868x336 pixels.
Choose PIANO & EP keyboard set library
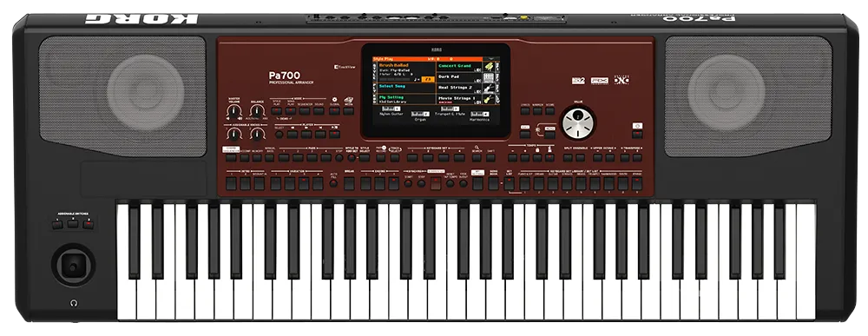[525, 183]
